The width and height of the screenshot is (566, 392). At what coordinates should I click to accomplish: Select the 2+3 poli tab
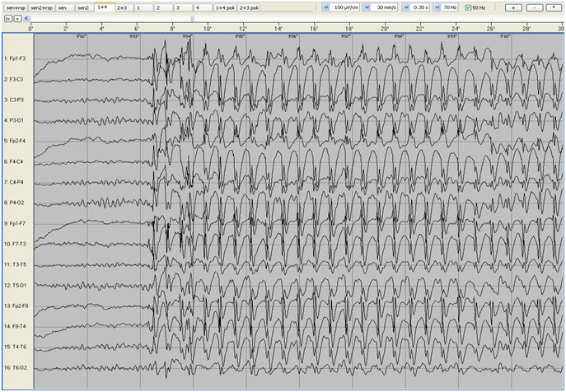pos(249,7)
